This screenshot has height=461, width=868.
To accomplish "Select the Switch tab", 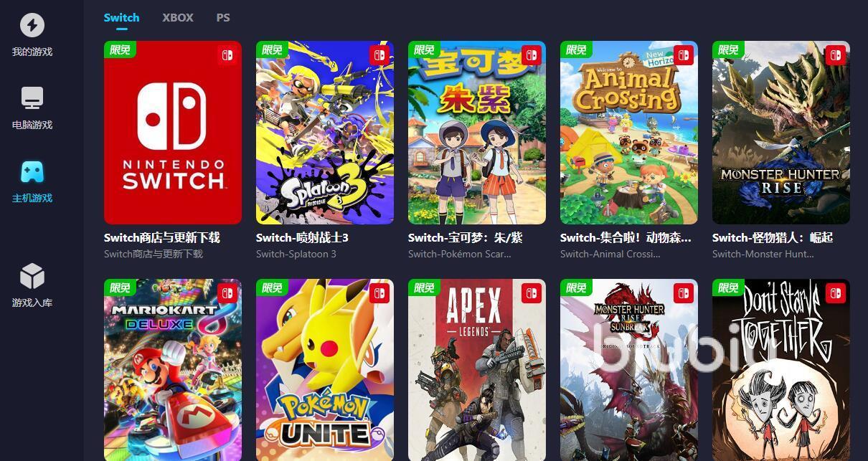I will pos(121,17).
